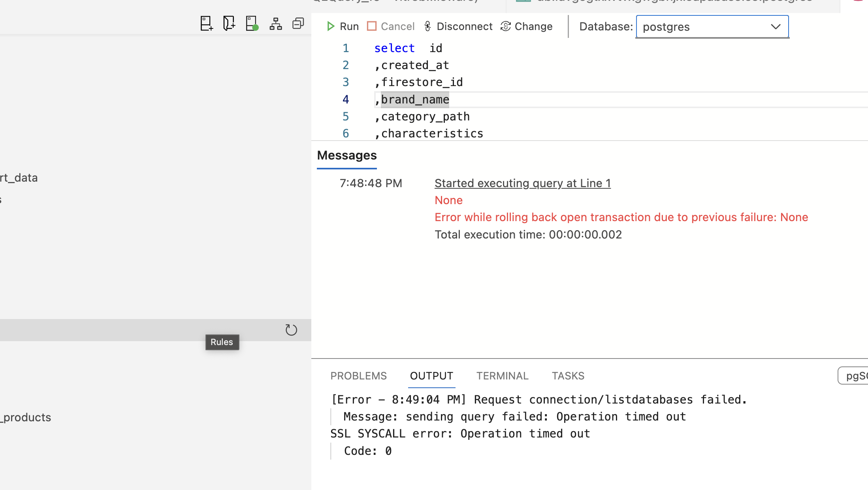
Task: Select the _products item in the sidebar
Action: tap(25, 417)
